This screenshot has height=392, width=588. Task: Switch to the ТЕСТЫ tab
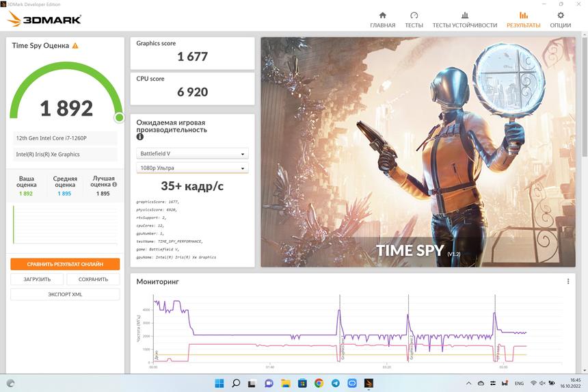414,20
